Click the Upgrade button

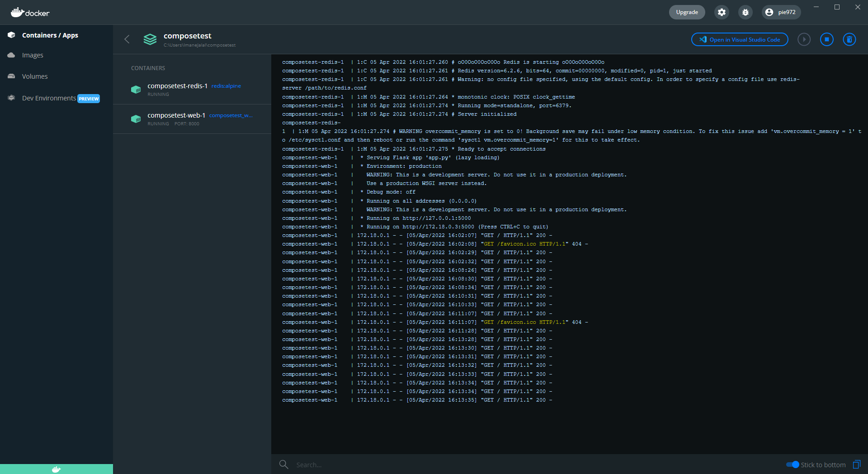[x=687, y=12]
